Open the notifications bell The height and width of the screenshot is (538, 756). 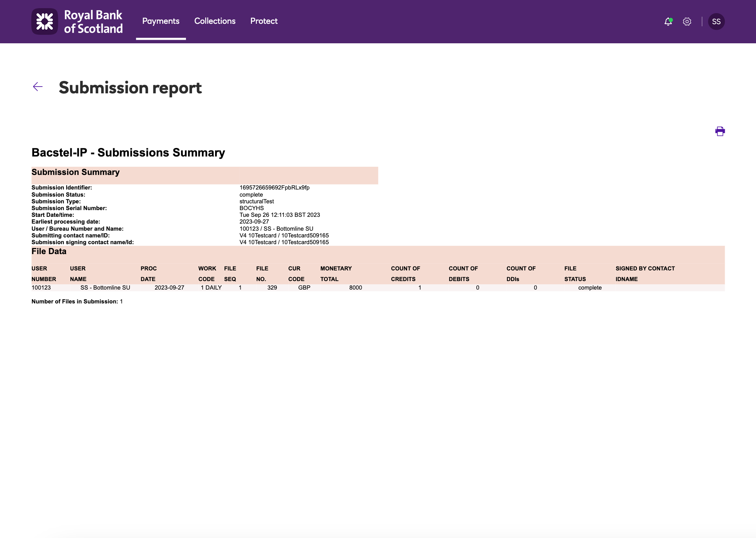click(668, 22)
